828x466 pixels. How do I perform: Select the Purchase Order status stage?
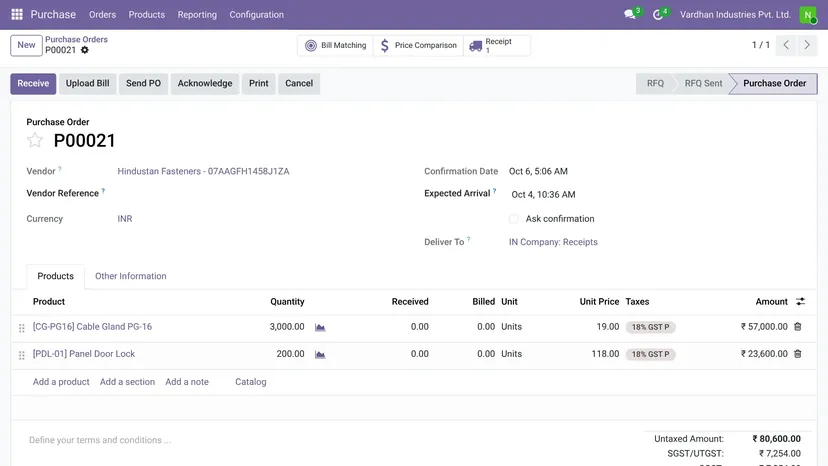(x=775, y=83)
